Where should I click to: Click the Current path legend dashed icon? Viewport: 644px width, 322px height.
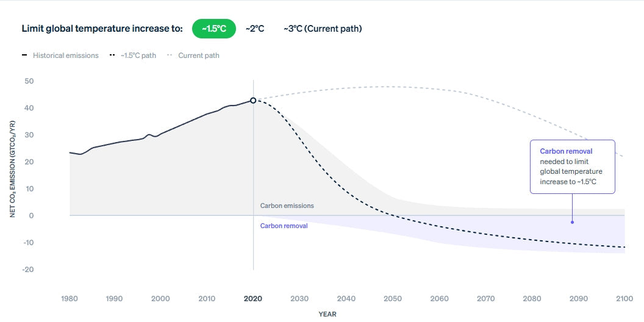pyautogui.click(x=170, y=55)
